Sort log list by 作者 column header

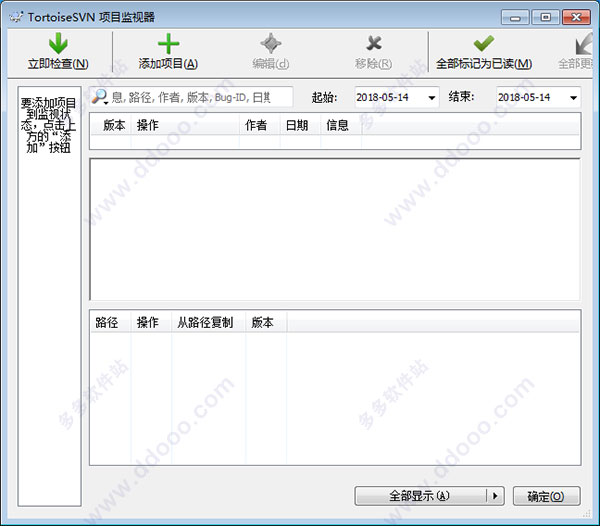pyautogui.click(x=260, y=125)
